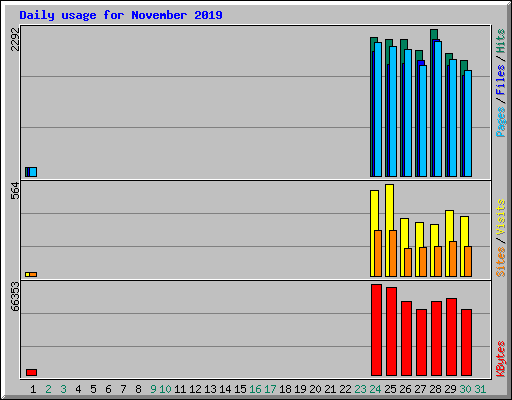Click day label 20
The width and height of the screenshot is (512, 400).
pos(315,389)
